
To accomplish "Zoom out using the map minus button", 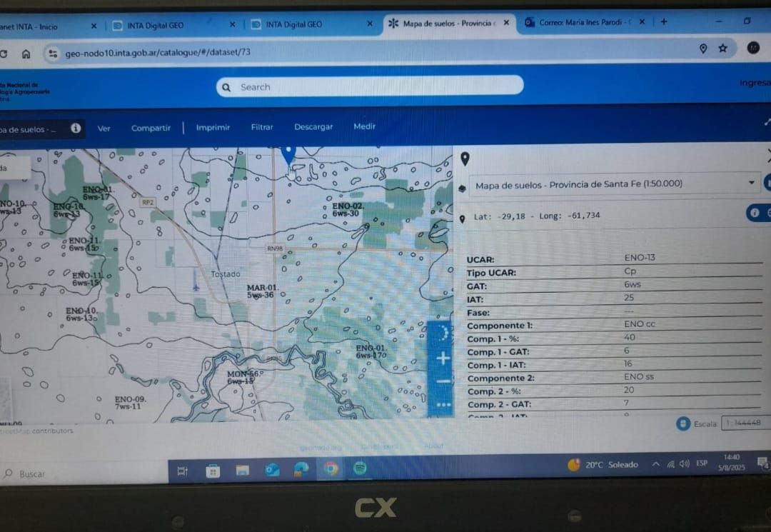I will point(443,381).
